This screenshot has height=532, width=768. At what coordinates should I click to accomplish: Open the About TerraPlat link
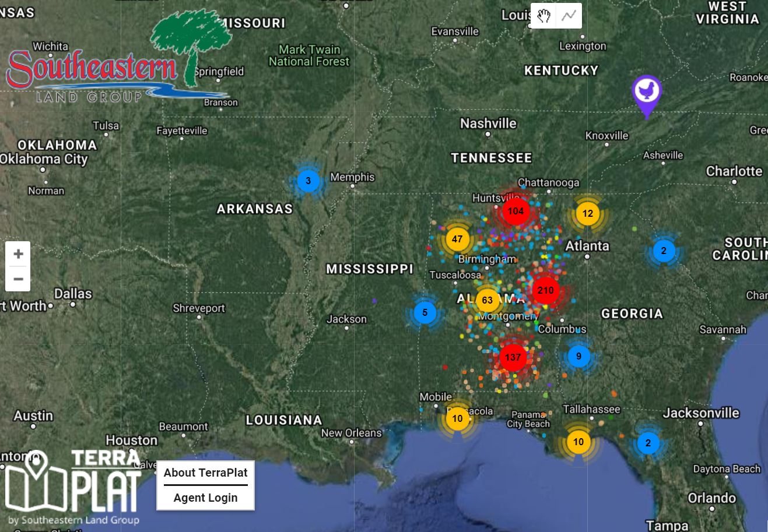click(205, 473)
